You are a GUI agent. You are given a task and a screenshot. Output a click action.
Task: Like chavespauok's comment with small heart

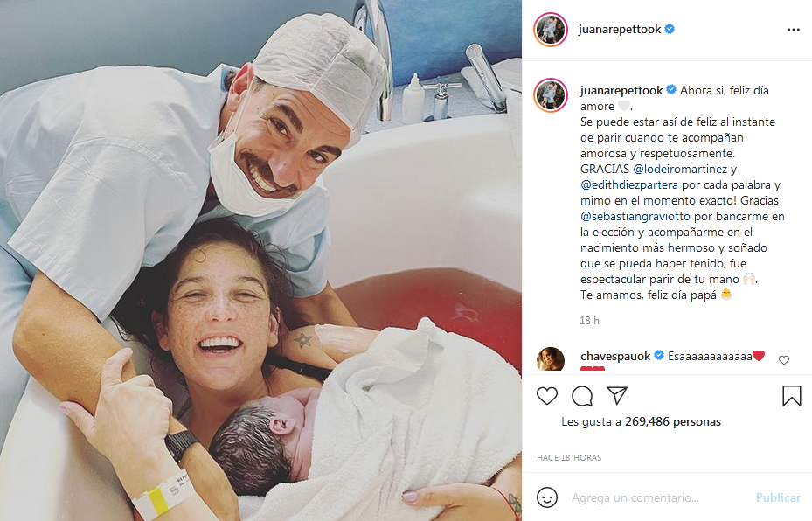[x=784, y=360]
